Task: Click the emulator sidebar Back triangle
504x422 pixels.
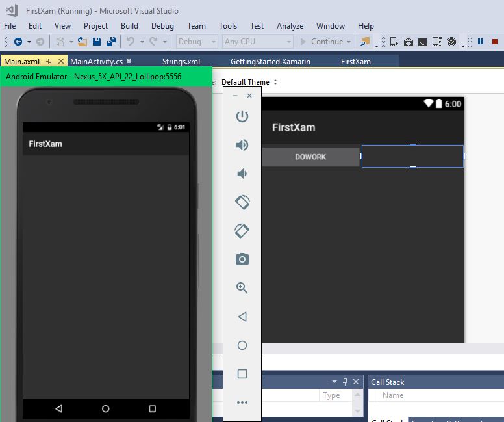Action: coord(242,317)
